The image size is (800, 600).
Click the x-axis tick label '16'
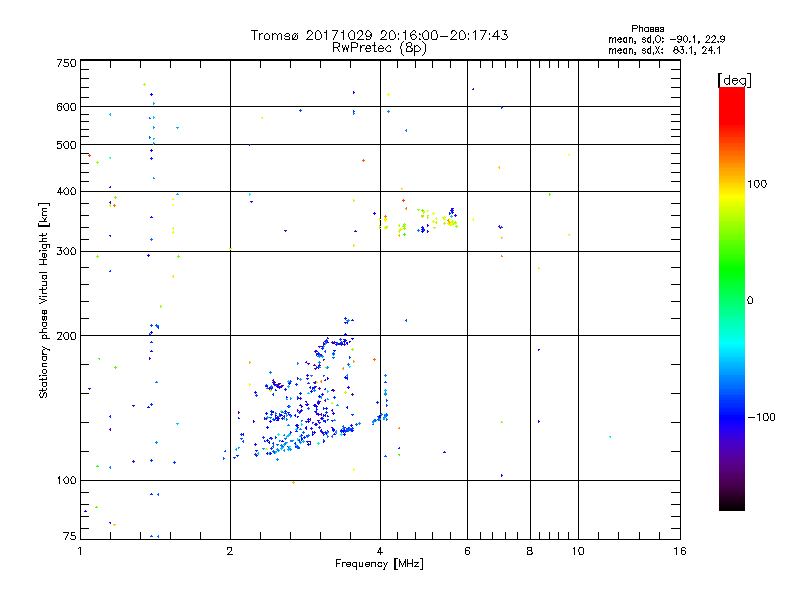[680, 551]
